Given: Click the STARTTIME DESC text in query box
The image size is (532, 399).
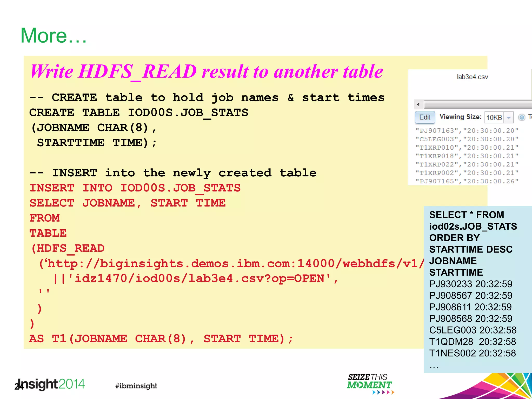Looking at the screenshot, I should point(471,249).
